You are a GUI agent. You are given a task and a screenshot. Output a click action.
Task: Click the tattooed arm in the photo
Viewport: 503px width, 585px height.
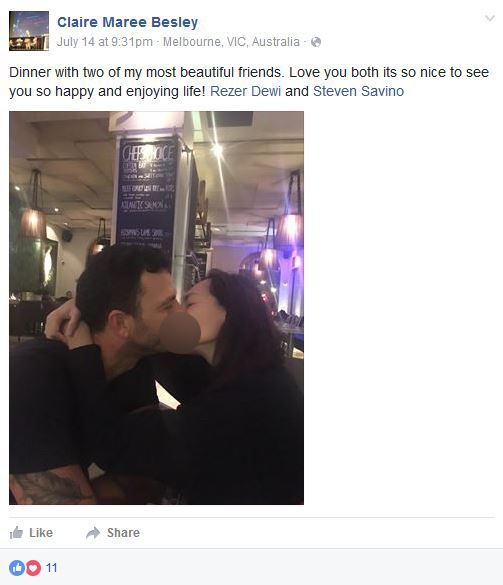(50, 486)
